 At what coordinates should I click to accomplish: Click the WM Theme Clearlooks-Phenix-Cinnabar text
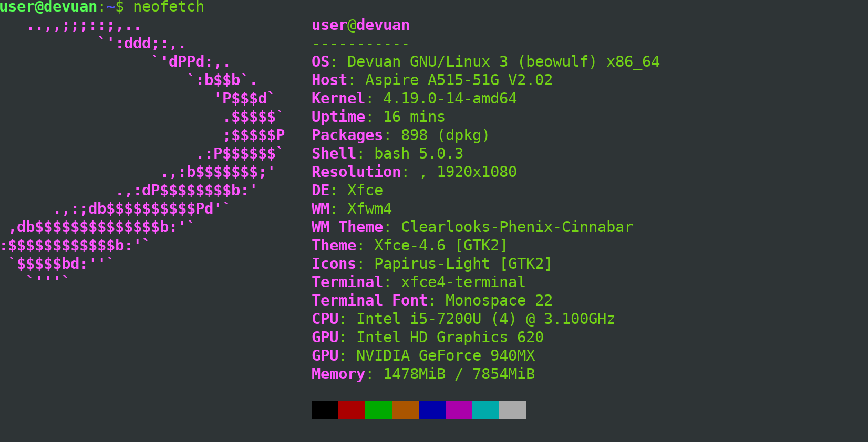pos(516,227)
